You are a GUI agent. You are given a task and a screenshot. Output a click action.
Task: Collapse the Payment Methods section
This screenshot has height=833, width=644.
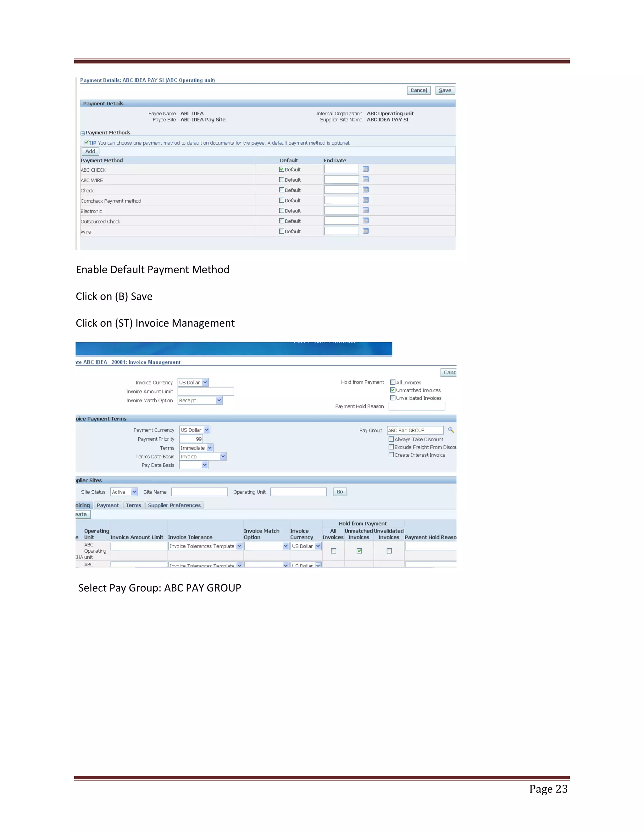(x=82, y=133)
